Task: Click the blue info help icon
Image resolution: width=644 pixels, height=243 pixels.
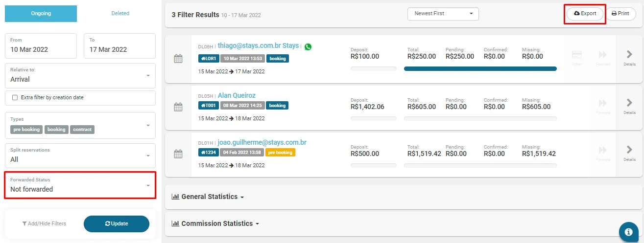Action: pyautogui.click(x=628, y=232)
